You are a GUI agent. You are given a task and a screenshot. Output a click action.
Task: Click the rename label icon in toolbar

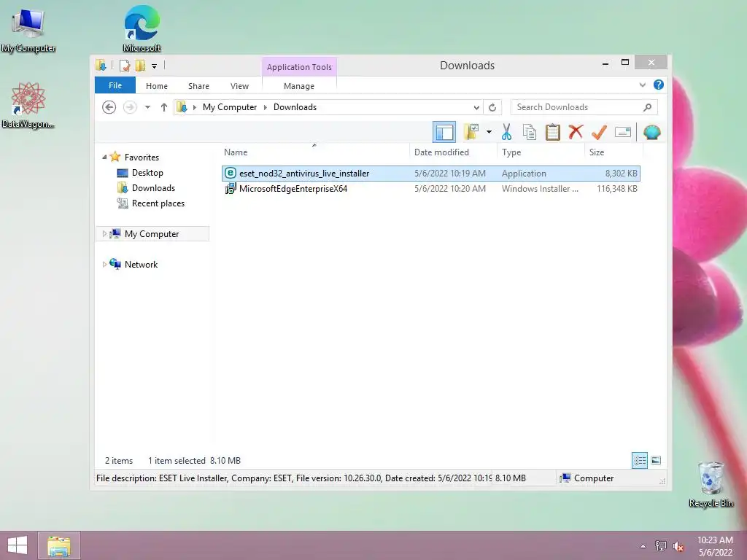[623, 132]
